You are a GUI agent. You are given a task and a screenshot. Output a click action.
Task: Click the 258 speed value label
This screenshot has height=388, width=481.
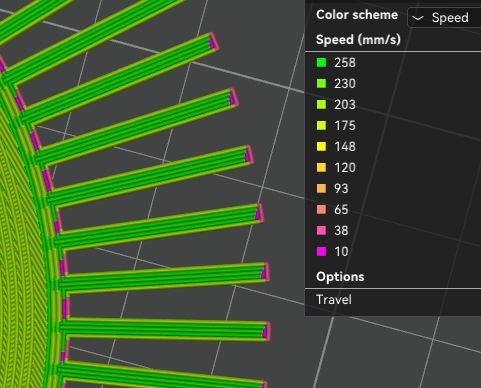tap(345, 63)
